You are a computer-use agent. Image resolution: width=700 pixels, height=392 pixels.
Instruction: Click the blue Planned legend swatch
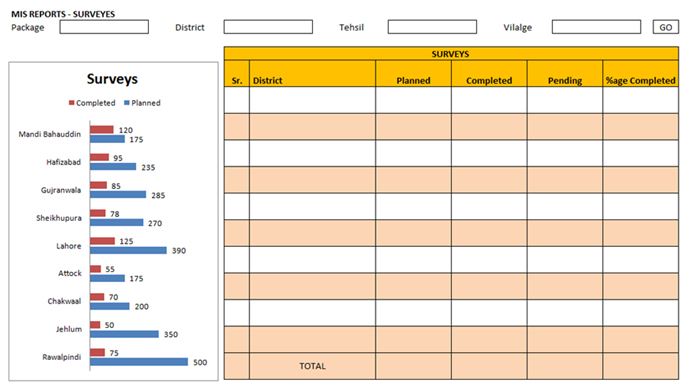pos(127,103)
